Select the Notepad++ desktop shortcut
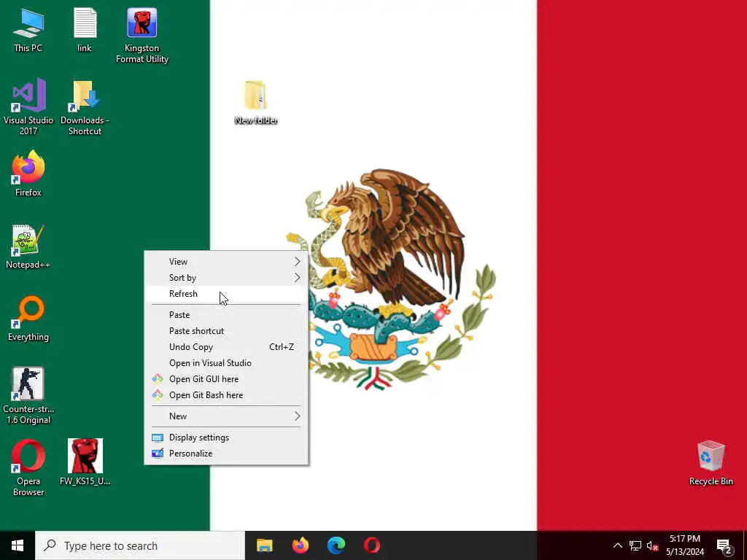 click(28, 246)
